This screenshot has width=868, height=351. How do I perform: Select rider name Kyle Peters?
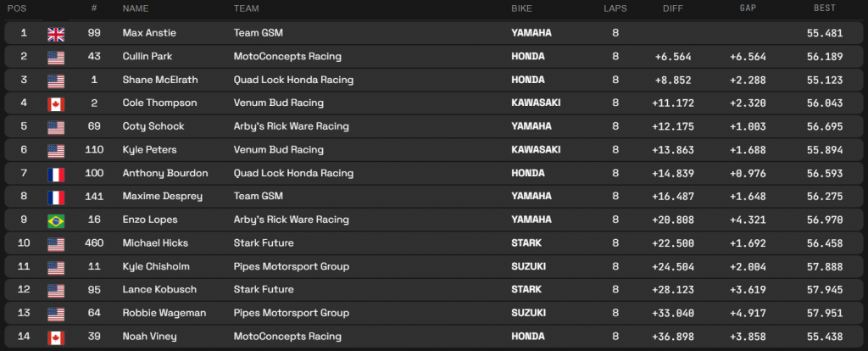(x=147, y=150)
